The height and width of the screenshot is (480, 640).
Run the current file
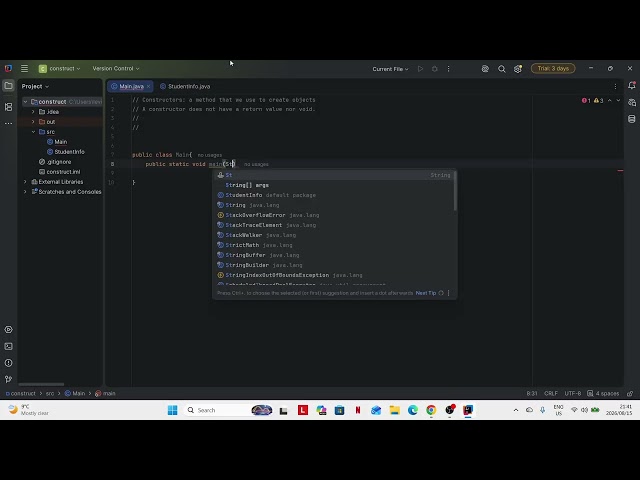420,69
